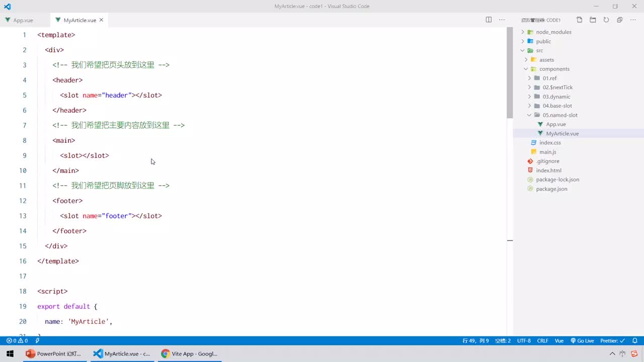
Task: Click the footer slot code line
Action: pyautogui.click(x=111, y=216)
